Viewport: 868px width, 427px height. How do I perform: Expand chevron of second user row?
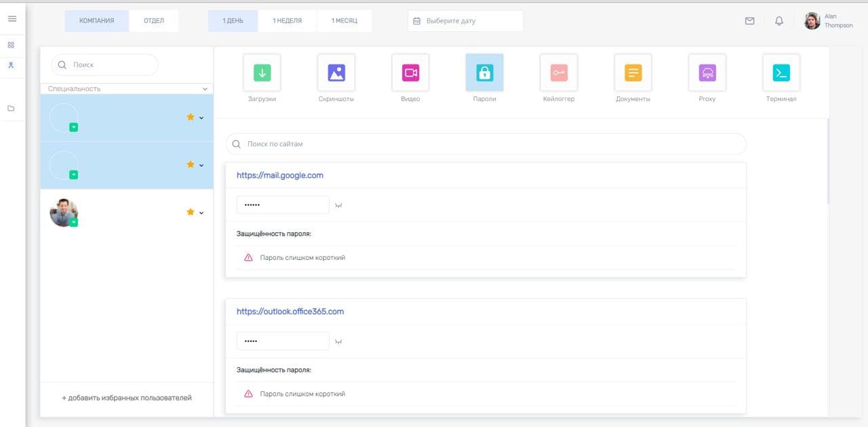[x=201, y=166]
